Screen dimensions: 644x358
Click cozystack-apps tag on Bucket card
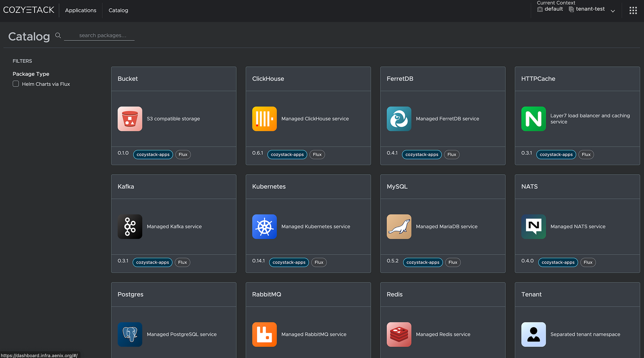click(x=153, y=154)
